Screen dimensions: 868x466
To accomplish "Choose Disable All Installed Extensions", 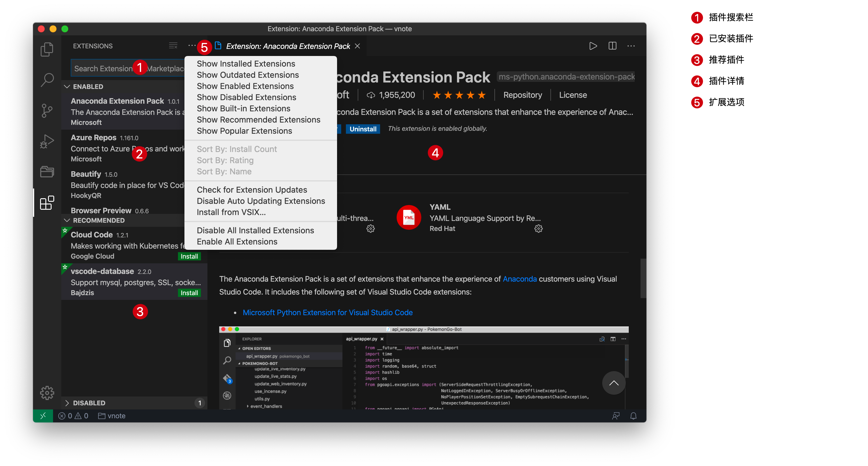I will point(255,230).
